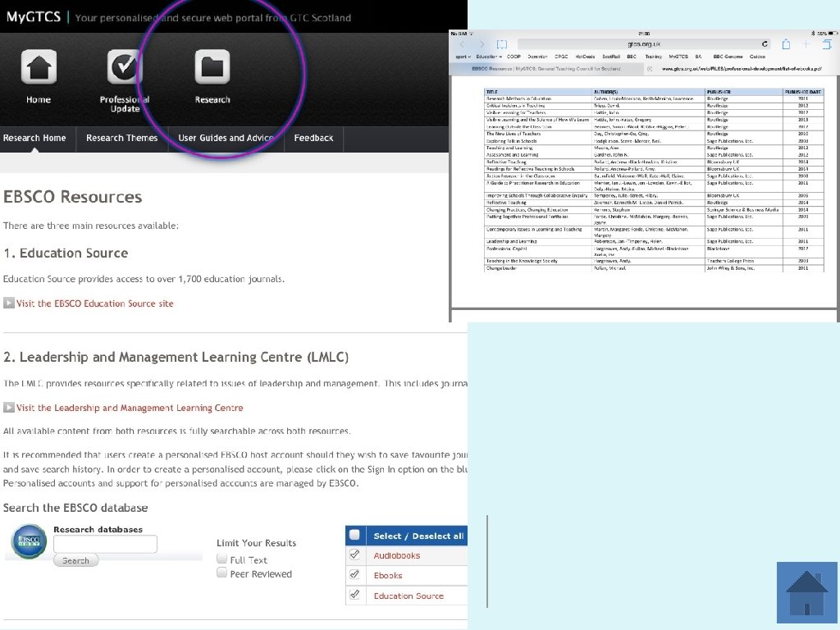
Task: Click the arrow icon beside Education Source link
Action: click(8, 303)
